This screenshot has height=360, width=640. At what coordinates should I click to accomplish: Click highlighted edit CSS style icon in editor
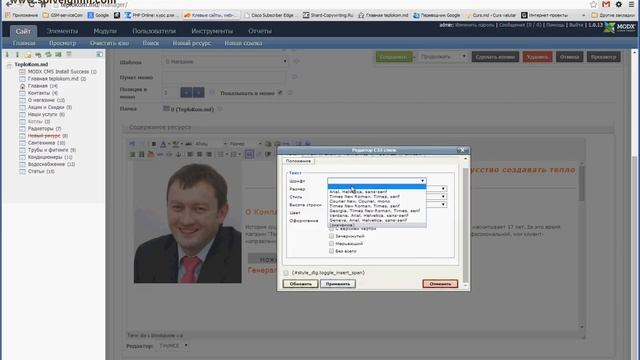[x=249, y=154]
